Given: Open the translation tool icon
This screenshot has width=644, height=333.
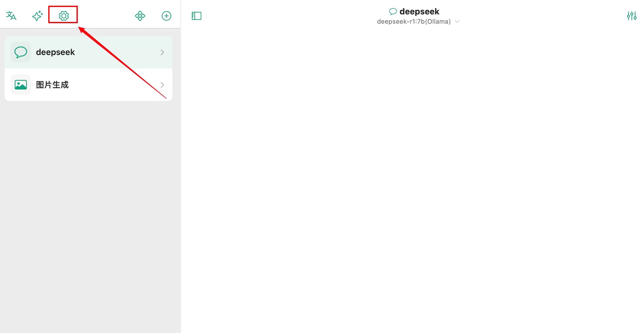Looking at the screenshot, I should pyautogui.click(x=11, y=16).
